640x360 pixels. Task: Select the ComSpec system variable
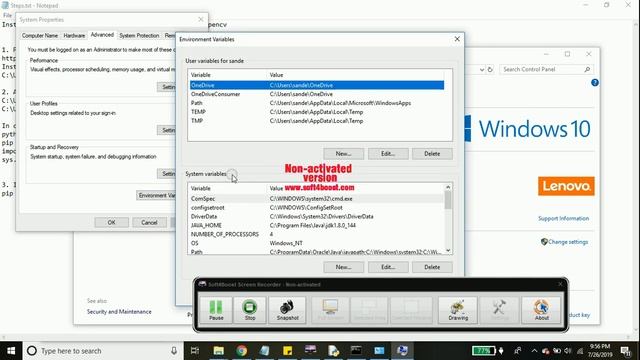click(x=317, y=198)
